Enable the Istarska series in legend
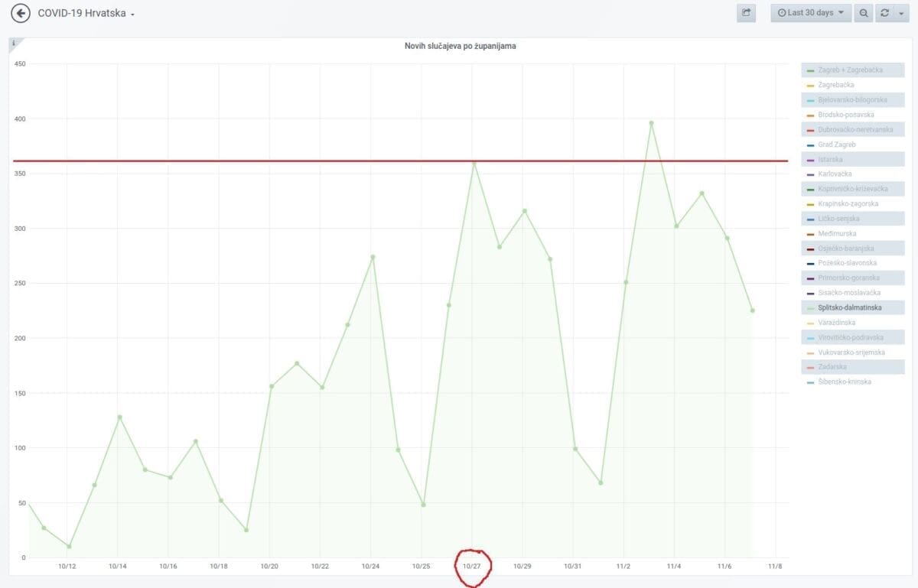 831,159
